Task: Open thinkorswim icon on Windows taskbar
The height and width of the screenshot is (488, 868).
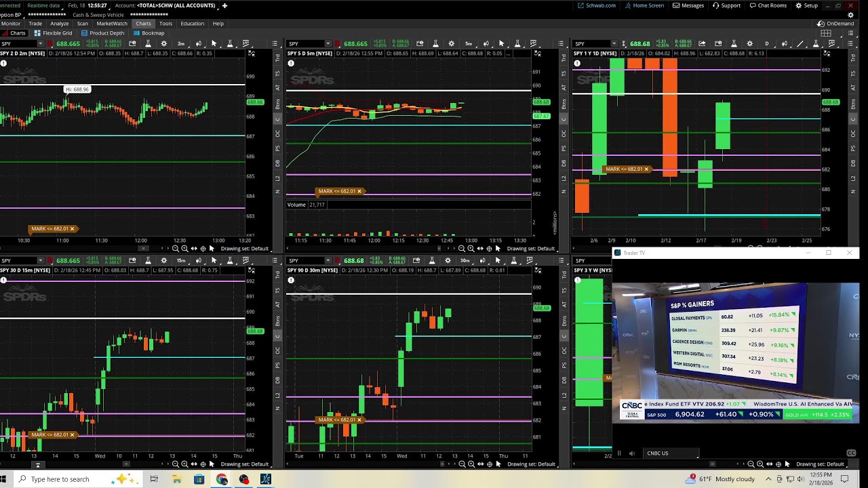Action: (265, 479)
